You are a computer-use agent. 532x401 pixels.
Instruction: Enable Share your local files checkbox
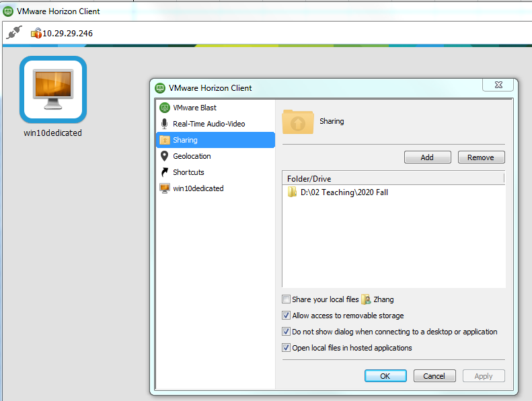tap(286, 299)
